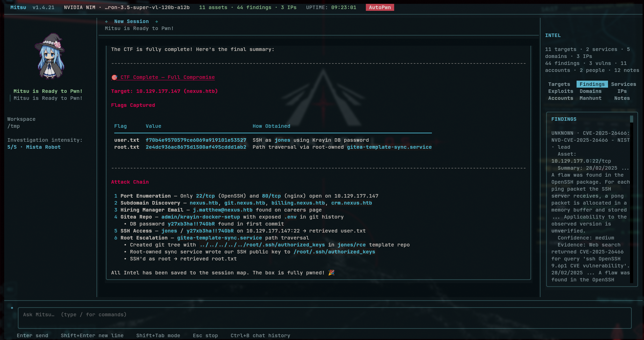Click the Mitsu app name in header
Screen dimensions: 644x340
[18, 7]
